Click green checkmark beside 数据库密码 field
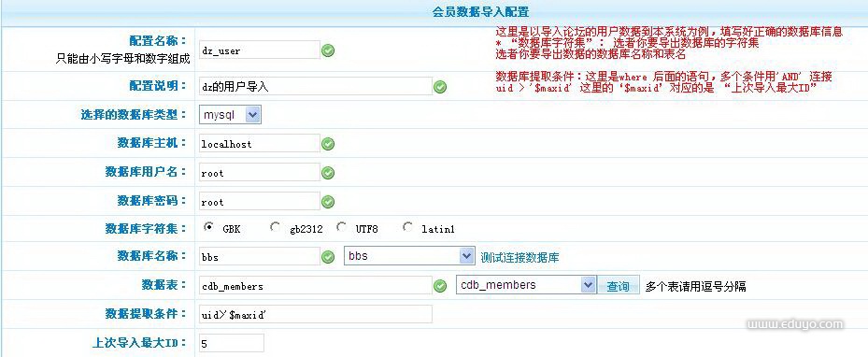Viewport: 868px width, 357px height. [328, 202]
